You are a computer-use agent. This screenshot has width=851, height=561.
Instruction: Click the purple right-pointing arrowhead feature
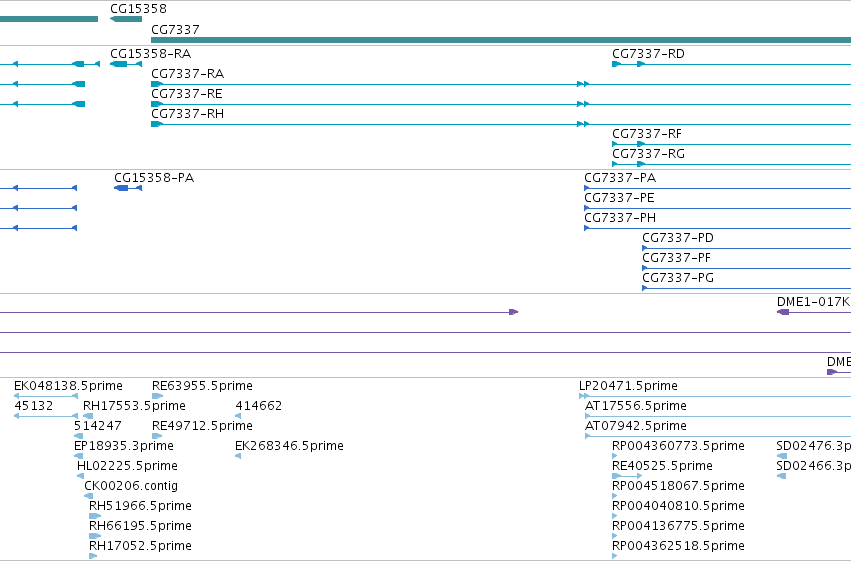[x=513, y=312]
